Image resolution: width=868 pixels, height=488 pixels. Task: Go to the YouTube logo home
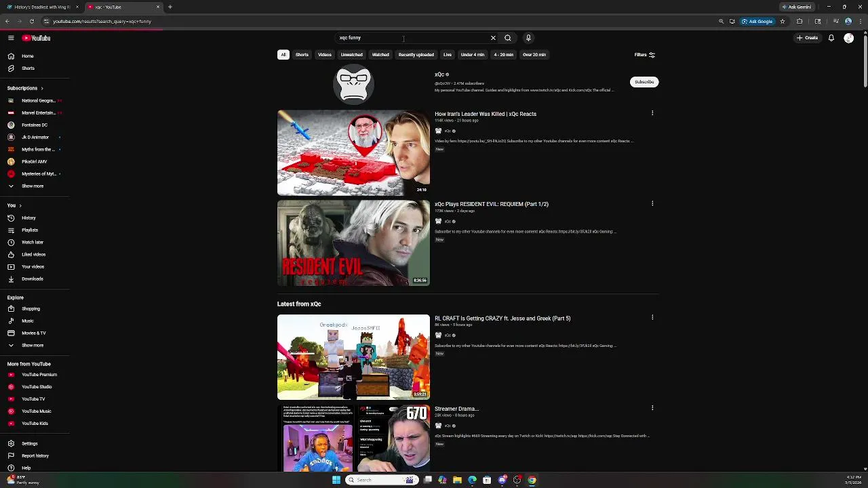tap(36, 38)
